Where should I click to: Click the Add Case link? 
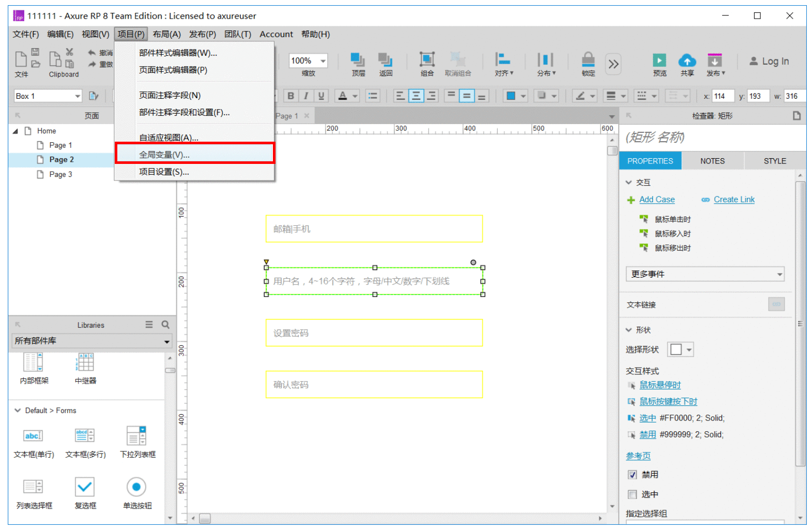coord(657,200)
